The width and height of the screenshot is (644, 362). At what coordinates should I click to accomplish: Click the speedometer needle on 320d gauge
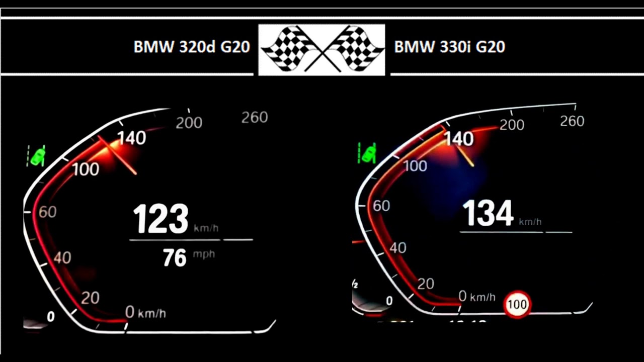[x=118, y=155]
